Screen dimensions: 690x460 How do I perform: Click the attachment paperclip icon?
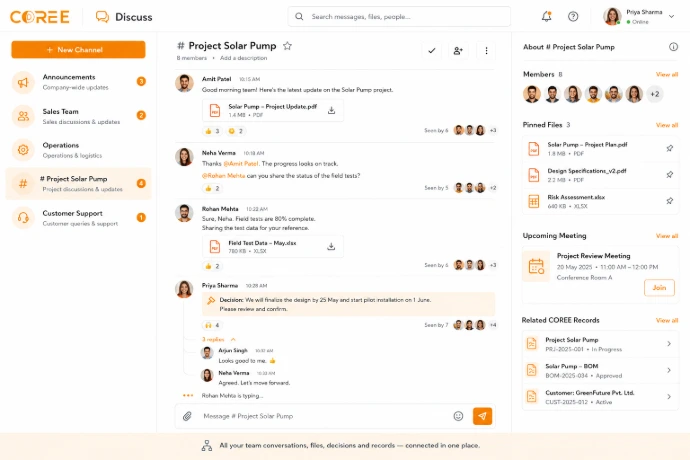187,416
